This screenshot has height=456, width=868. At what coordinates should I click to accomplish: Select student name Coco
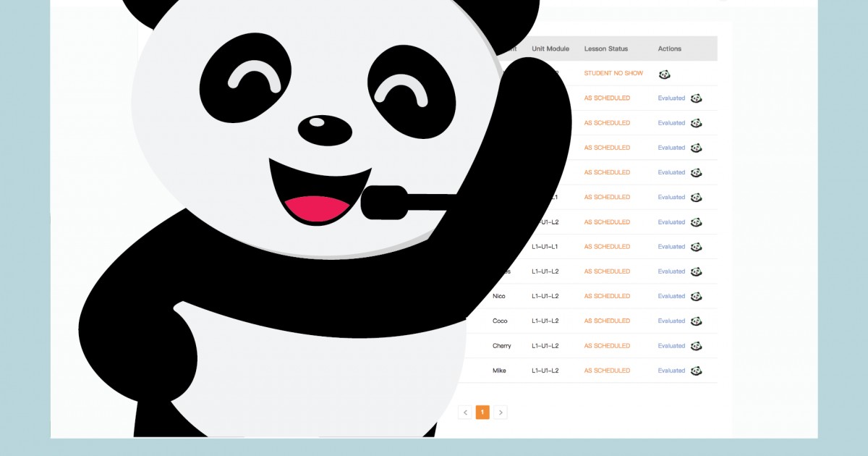[x=500, y=321]
